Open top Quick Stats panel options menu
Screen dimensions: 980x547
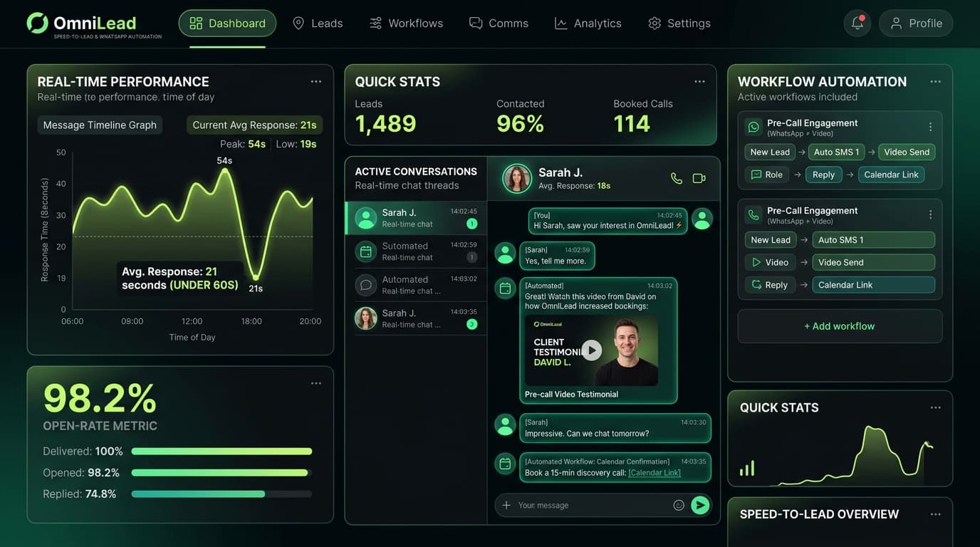click(700, 82)
